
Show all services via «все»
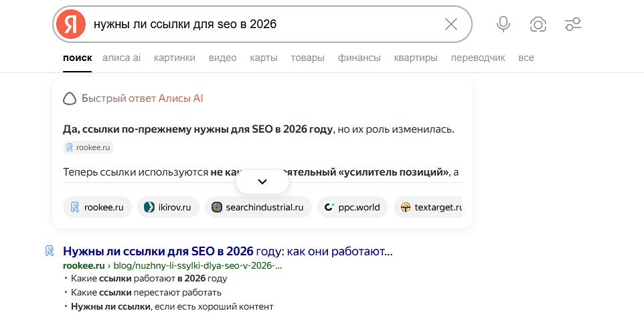click(x=526, y=58)
